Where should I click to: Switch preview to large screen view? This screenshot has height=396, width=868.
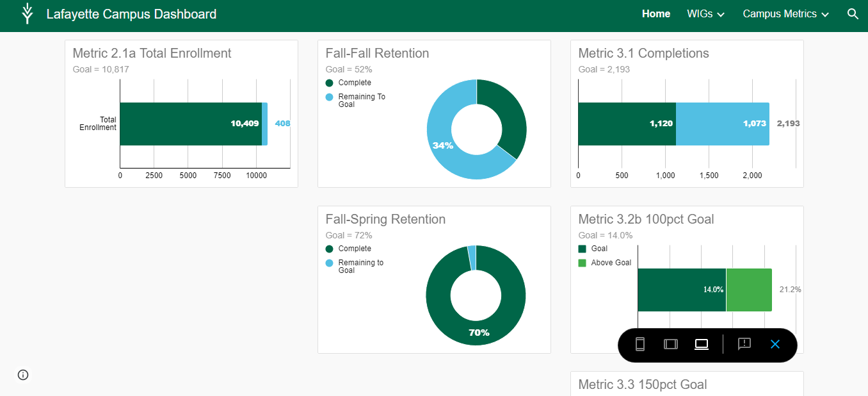coord(702,344)
